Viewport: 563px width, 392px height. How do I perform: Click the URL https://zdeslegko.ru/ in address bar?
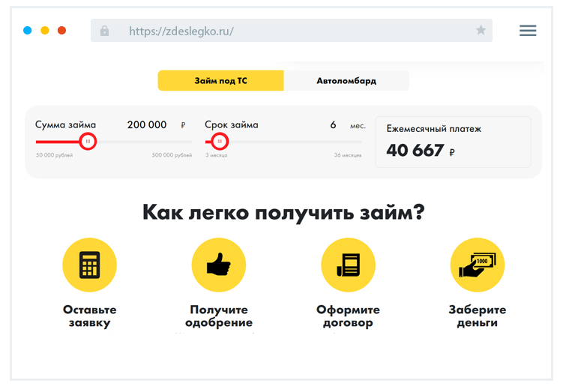click(x=181, y=31)
